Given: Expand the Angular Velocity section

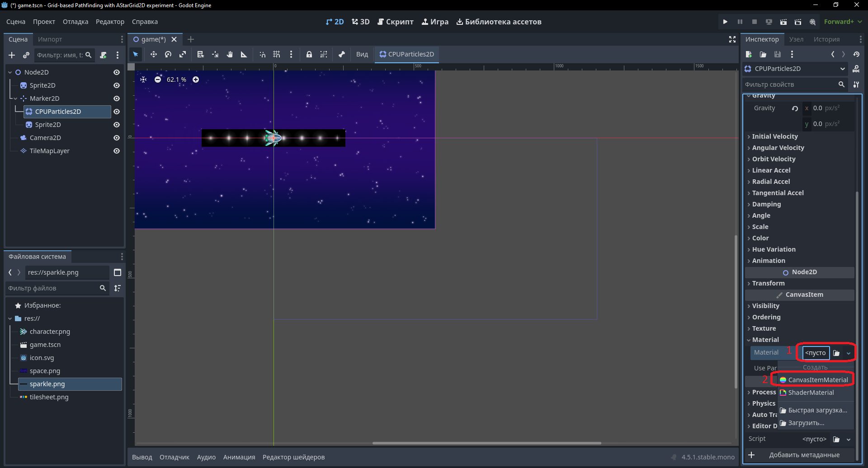Looking at the screenshot, I should (x=799, y=148).
